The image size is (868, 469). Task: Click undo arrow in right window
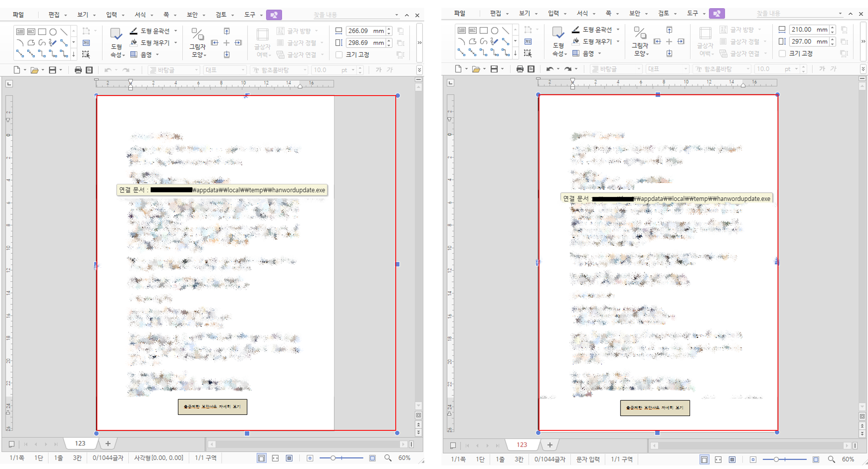coord(550,69)
